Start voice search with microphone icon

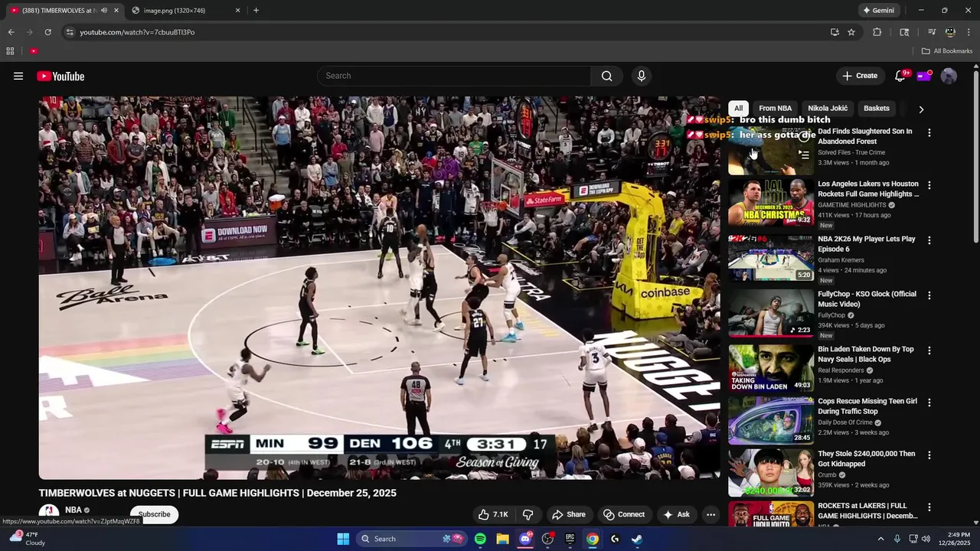point(642,76)
